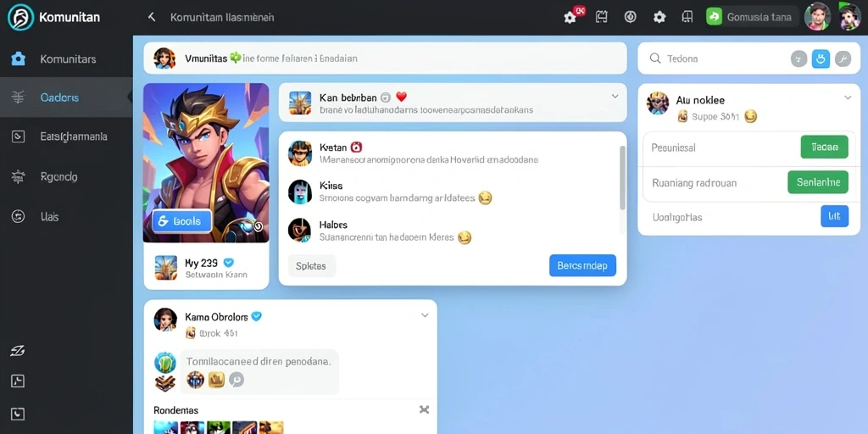This screenshot has height=434, width=868.
Task: Click the blue Bercsmdep button
Action: click(x=582, y=265)
